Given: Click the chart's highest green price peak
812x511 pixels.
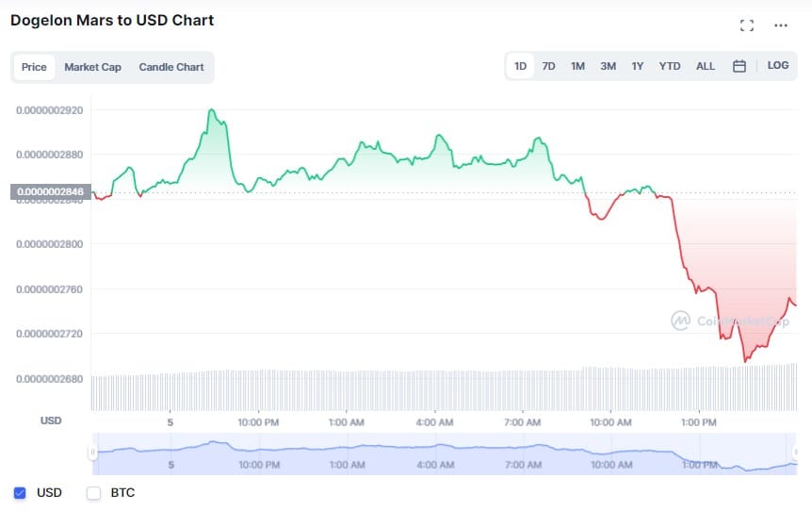Looking at the screenshot, I should coord(211,110).
